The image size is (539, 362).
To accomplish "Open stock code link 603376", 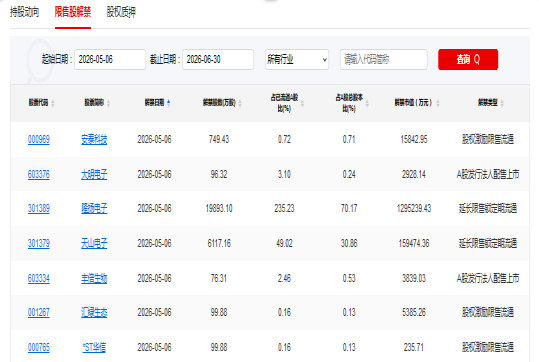I will pos(39,175).
